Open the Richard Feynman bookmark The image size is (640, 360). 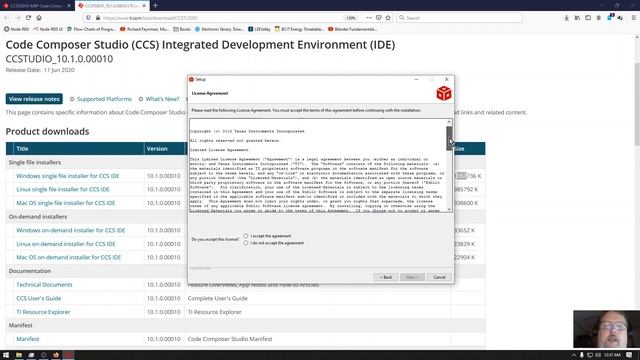(144, 29)
